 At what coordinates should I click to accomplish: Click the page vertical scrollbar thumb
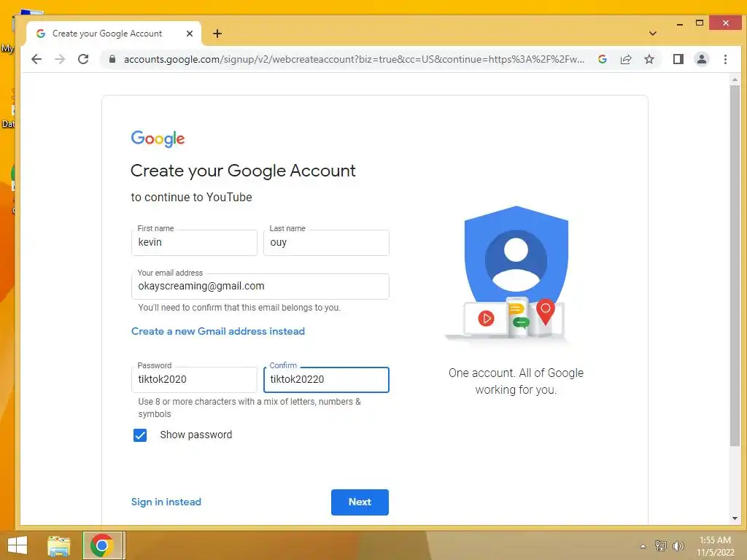coord(735,265)
